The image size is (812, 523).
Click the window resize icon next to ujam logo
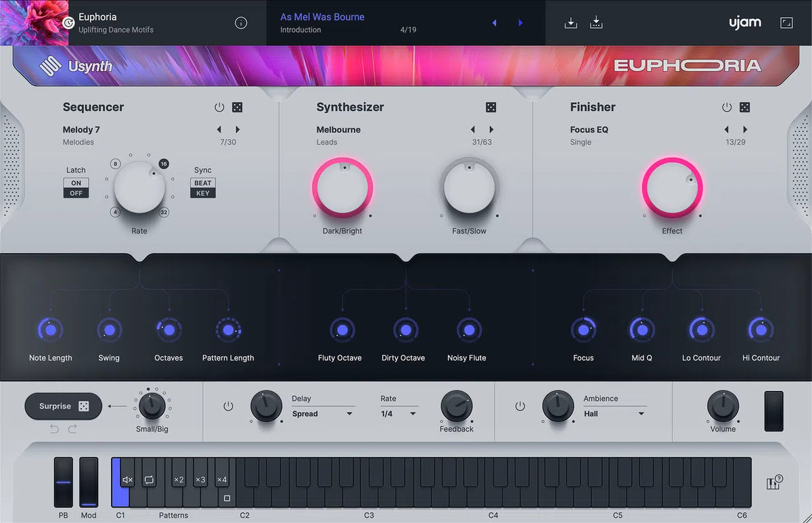[x=786, y=22]
